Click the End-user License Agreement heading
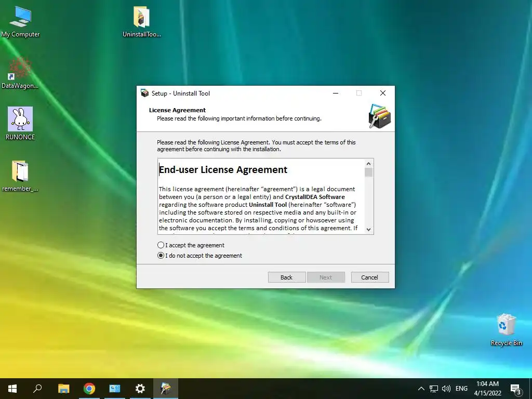 (223, 170)
